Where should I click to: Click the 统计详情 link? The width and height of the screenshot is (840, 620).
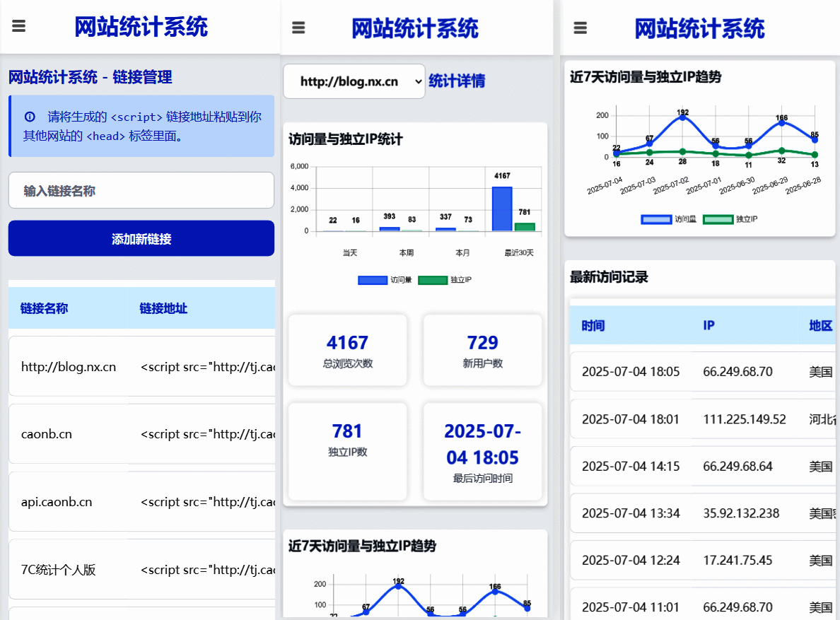pos(455,81)
